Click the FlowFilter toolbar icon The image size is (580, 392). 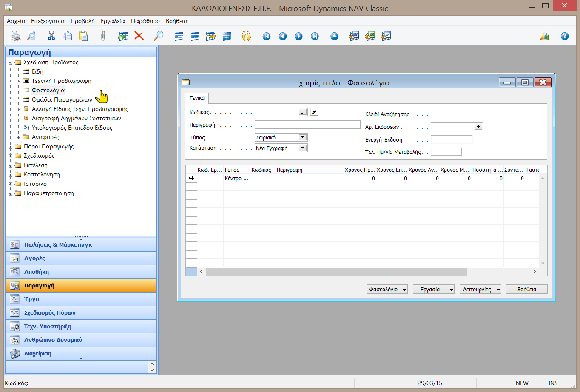[210, 36]
